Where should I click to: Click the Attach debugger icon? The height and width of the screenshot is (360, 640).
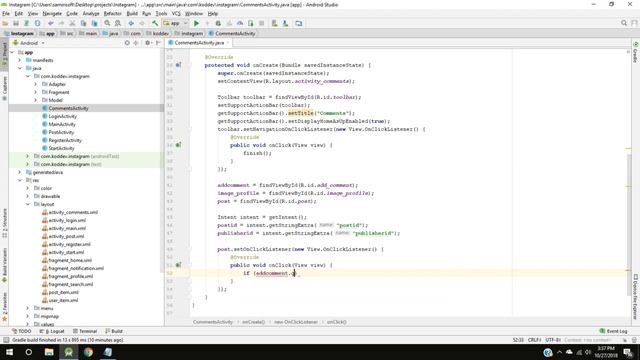tap(251, 23)
